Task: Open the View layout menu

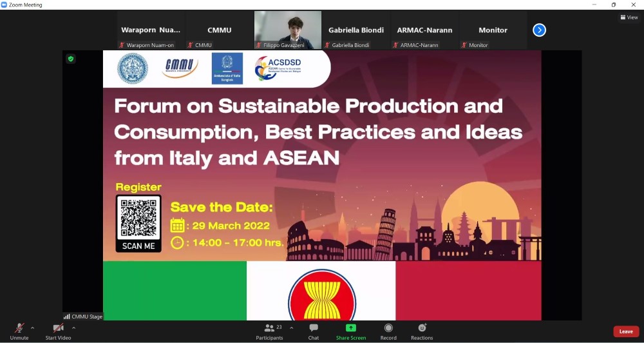Action: 629,17
